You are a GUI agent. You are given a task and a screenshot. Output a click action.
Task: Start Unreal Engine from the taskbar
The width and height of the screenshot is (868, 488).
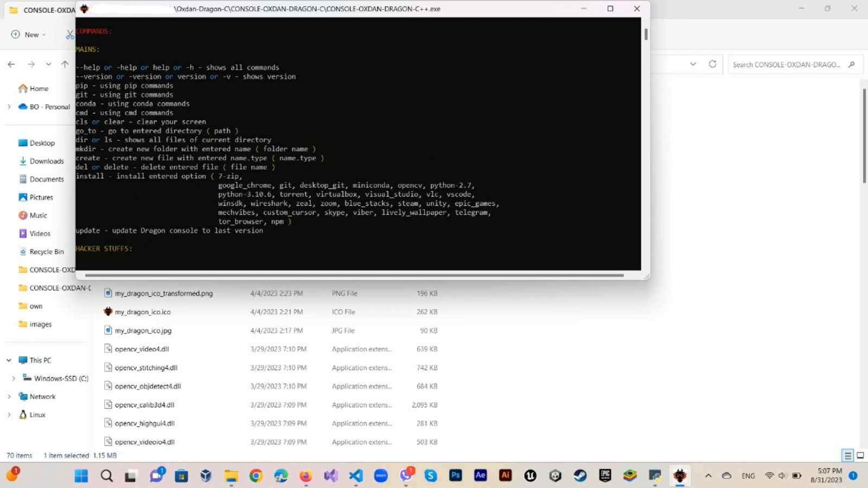point(529,476)
